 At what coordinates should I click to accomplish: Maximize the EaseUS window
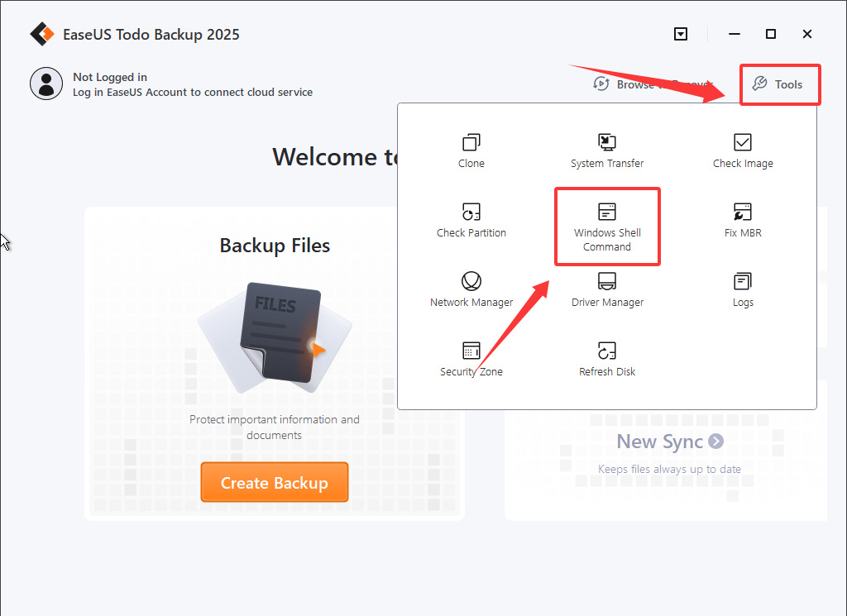point(771,34)
